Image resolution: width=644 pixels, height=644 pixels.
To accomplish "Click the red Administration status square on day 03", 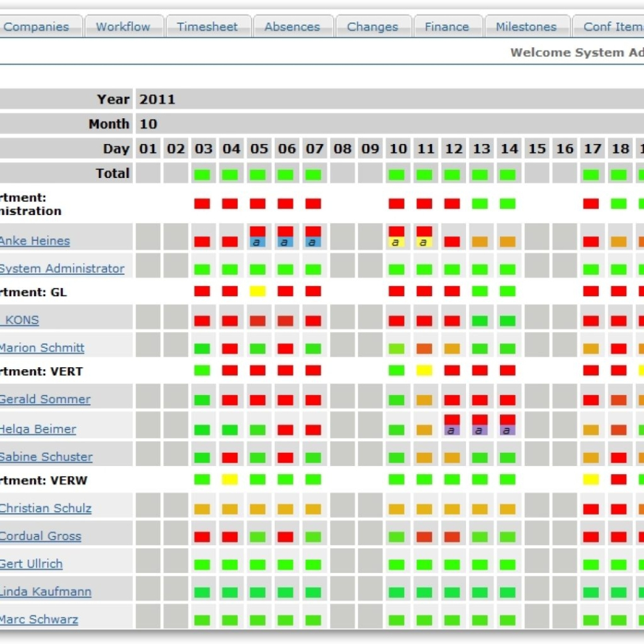I will click(204, 204).
